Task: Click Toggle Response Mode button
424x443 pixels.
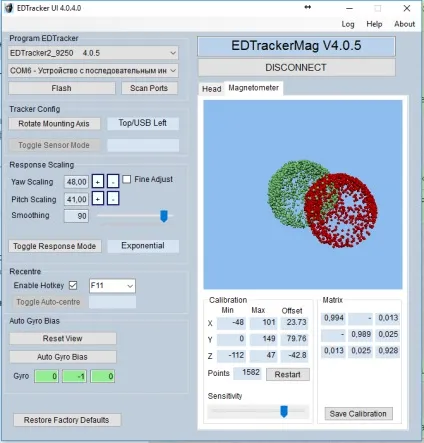Action: point(55,246)
